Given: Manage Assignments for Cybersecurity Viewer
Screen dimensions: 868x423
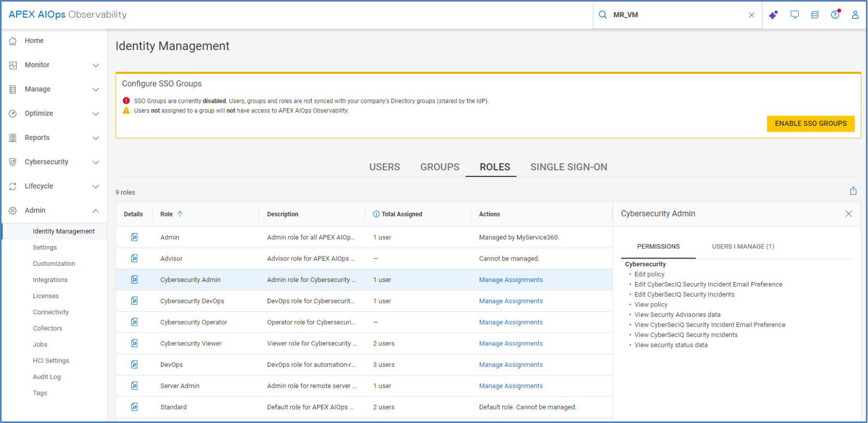Looking at the screenshot, I should click(511, 343).
